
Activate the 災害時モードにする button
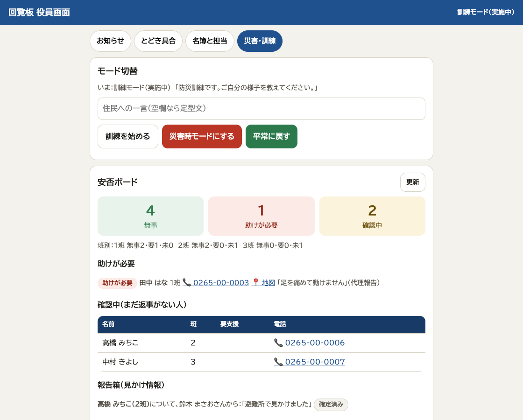[x=202, y=136]
